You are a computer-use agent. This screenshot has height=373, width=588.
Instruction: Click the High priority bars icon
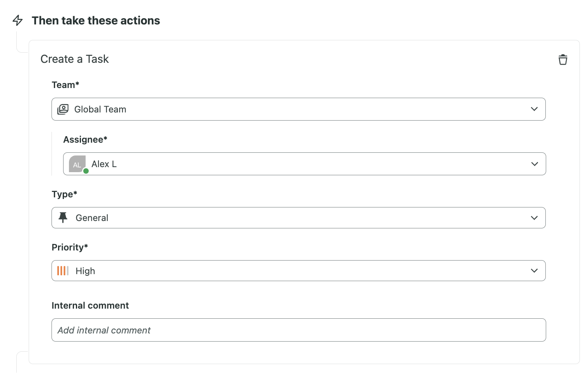63,271
